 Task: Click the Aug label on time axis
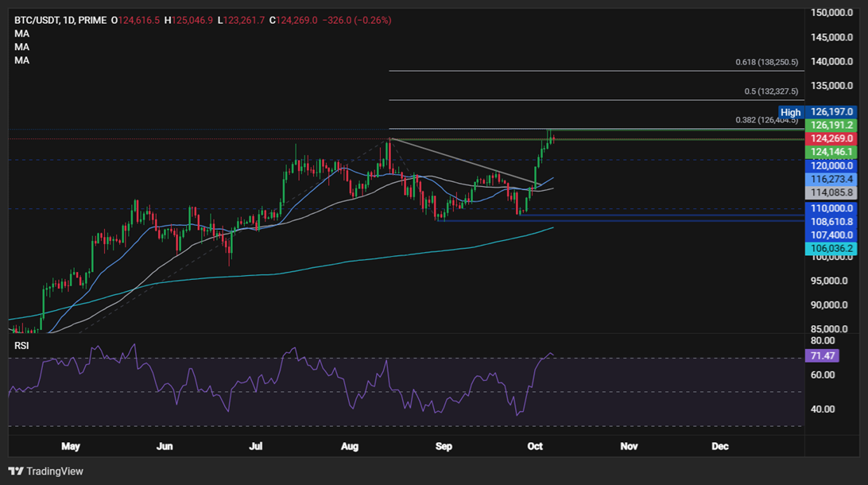tap(351, 447)
